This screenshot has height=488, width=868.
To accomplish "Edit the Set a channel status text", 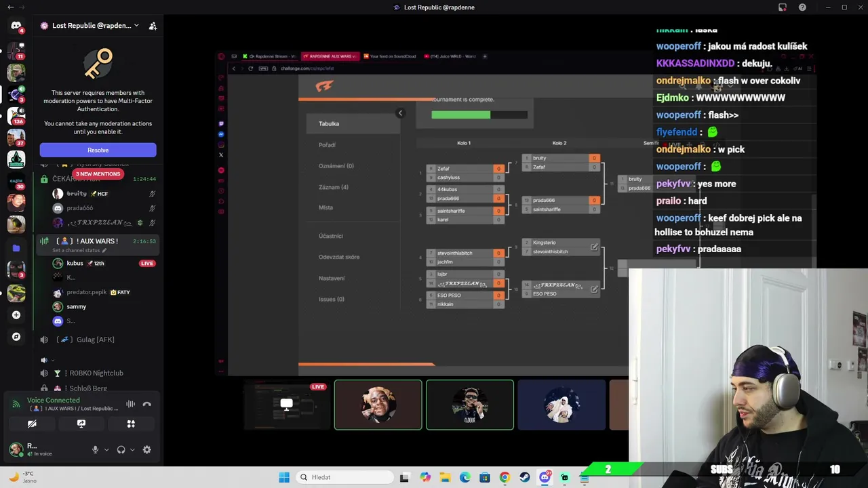I will 79,251.
